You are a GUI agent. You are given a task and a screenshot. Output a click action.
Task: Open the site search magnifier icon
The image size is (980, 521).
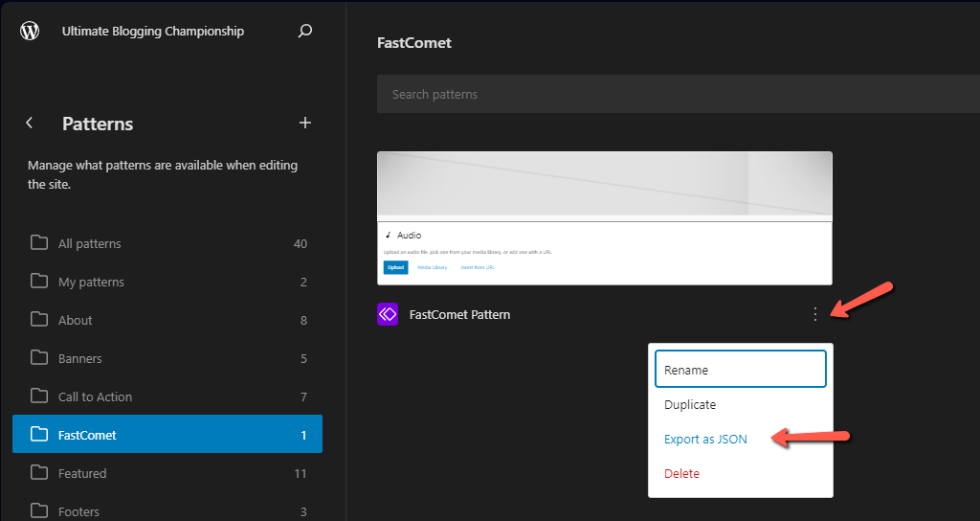[305, 31]
